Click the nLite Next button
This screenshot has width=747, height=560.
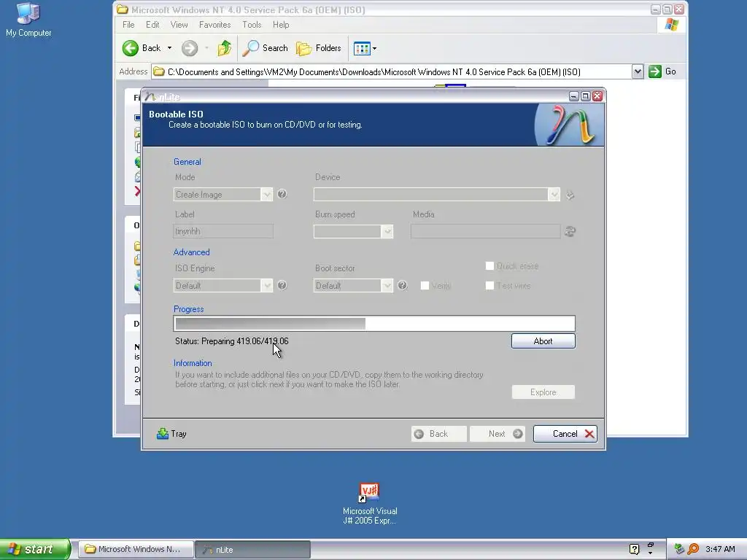click(497, 434)
